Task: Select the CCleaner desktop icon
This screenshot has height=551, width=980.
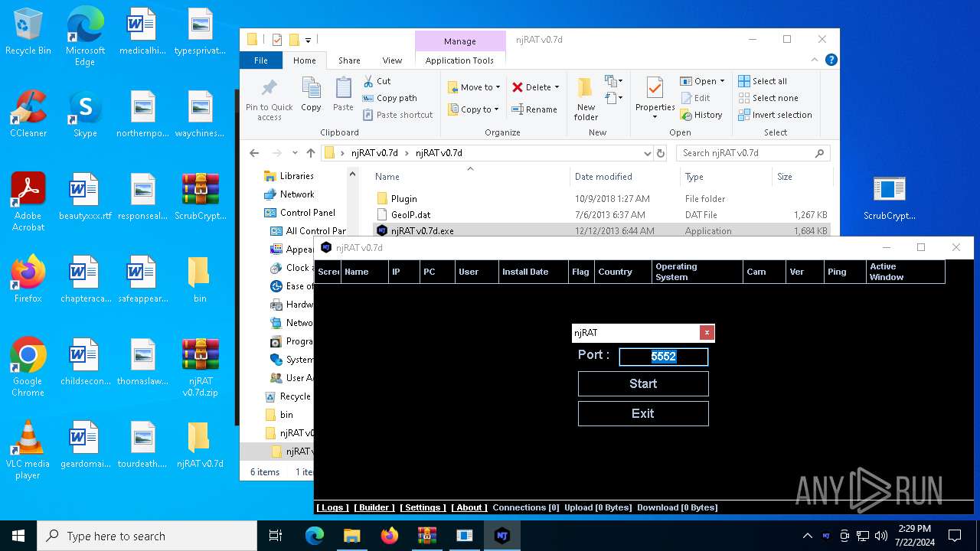Action: pyautogui.click(x=28, y=114)
